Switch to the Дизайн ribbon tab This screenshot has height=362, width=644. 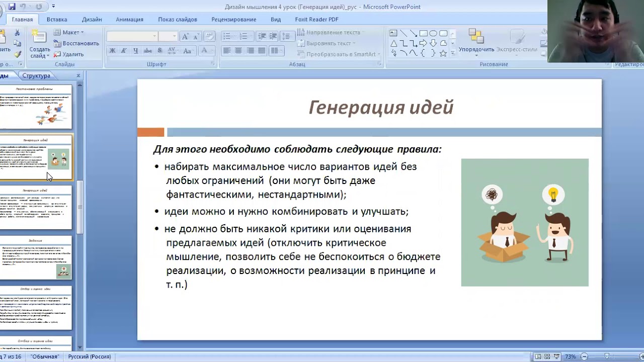(92, 19)
